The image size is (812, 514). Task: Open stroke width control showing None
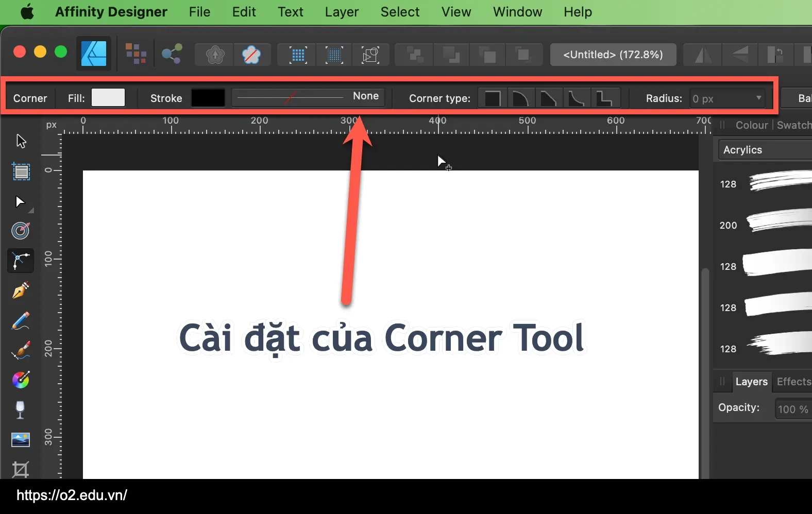308,97
